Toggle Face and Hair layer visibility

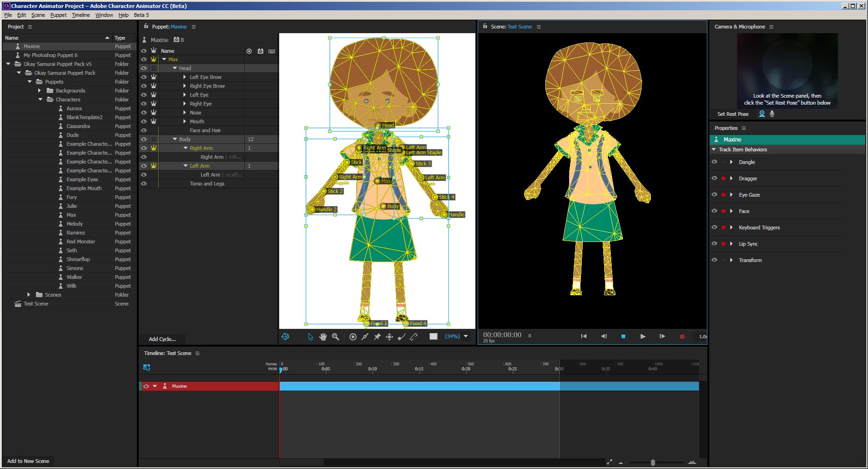[x=144, y=130]
